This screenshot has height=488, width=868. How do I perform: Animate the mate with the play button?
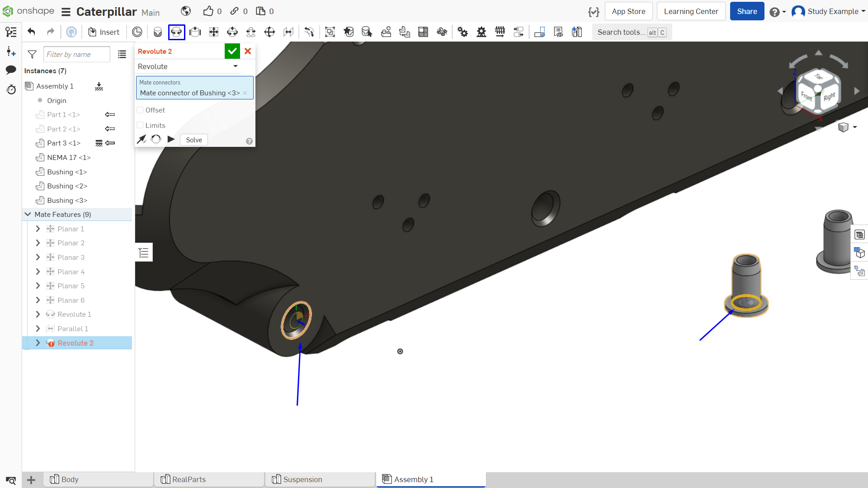click(171, 139)
